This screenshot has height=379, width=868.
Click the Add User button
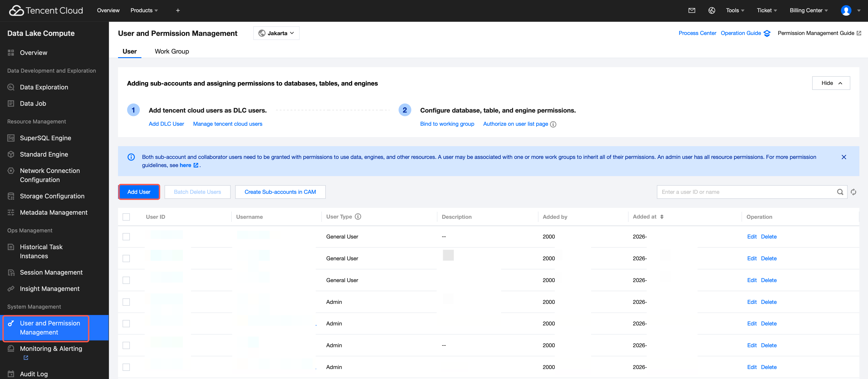(139, 192)
